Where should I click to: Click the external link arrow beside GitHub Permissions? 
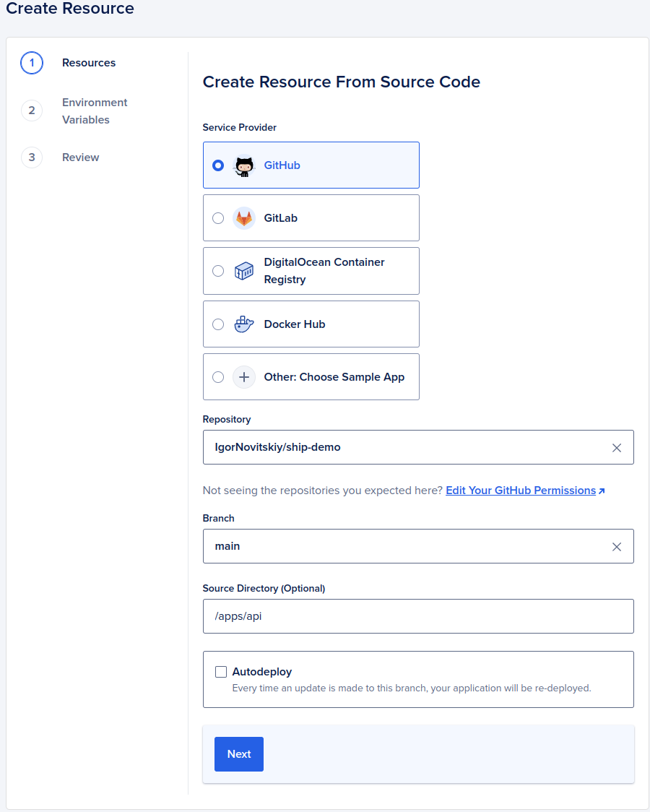pyautogui.click(x=602, y=490)
